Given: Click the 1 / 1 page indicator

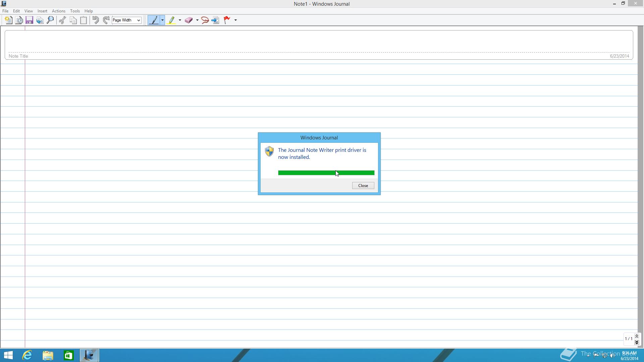Looking at the screenshot, I should 629,339.
